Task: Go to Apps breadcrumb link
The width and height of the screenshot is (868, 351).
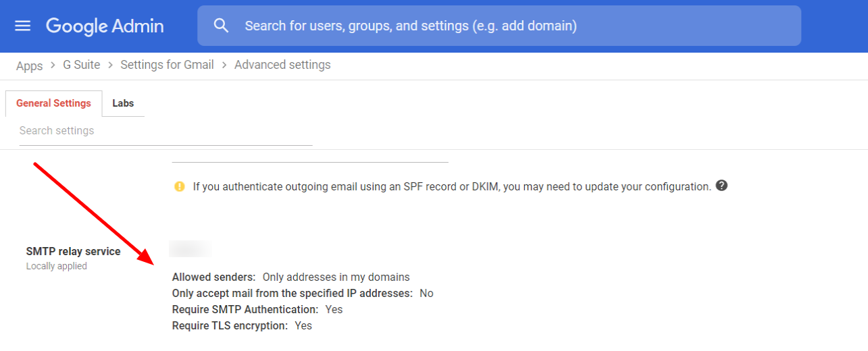Action: click(29, 65)
